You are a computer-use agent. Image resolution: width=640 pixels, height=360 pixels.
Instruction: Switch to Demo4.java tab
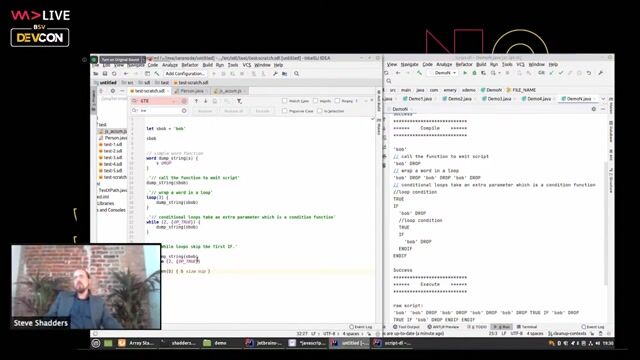pyautogui.click(x=538, y=99)
